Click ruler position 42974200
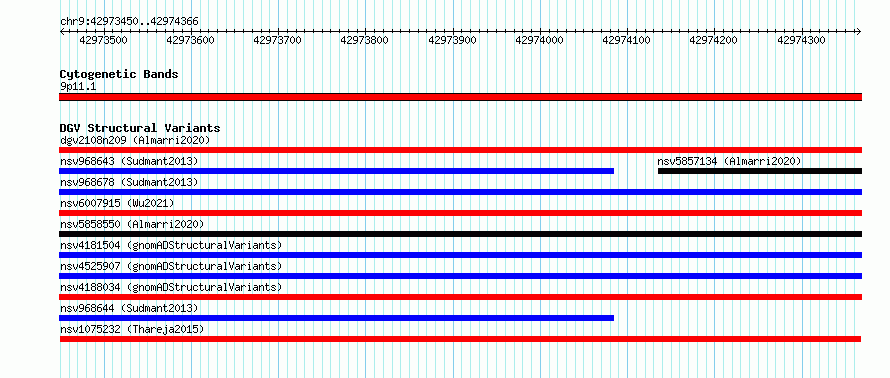 click(x=714, y=40)
